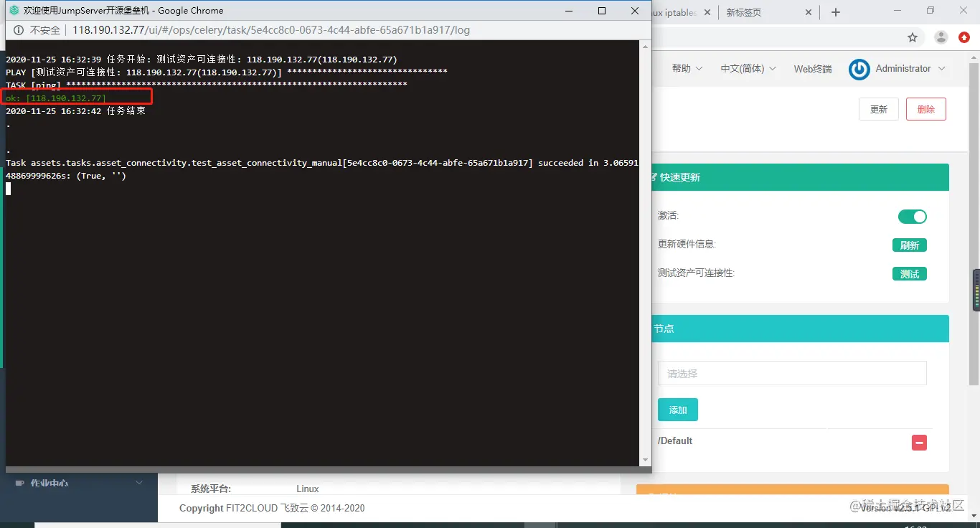This screenshot has width=980, height=528.
Task: Open the 帮助 dropdown menu
Action: click(686, 69)
